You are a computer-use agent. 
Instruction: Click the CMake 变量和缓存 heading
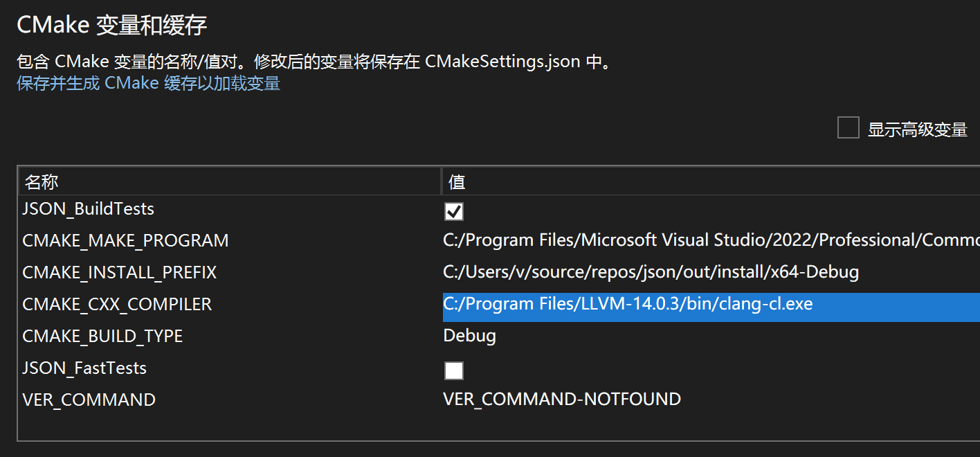point(111,26)
